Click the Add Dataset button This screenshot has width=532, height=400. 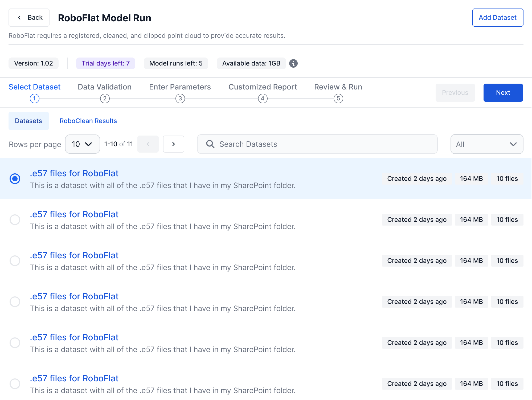tap(498, 18)
